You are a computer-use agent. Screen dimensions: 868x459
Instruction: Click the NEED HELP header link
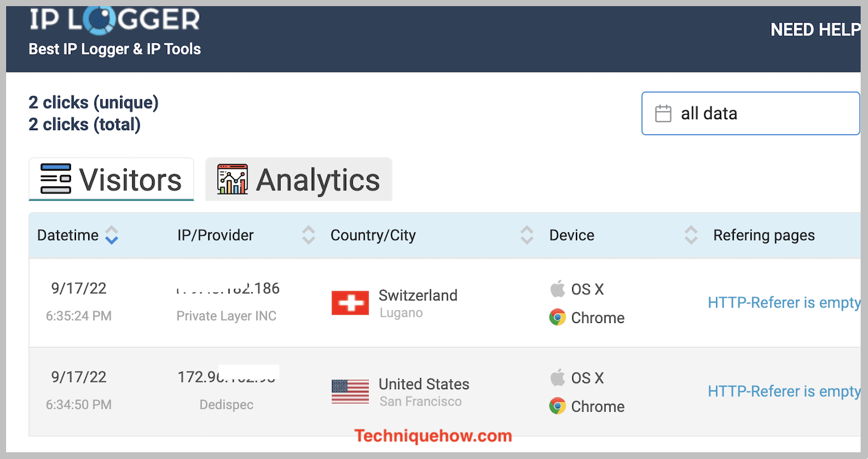point(815,29)
